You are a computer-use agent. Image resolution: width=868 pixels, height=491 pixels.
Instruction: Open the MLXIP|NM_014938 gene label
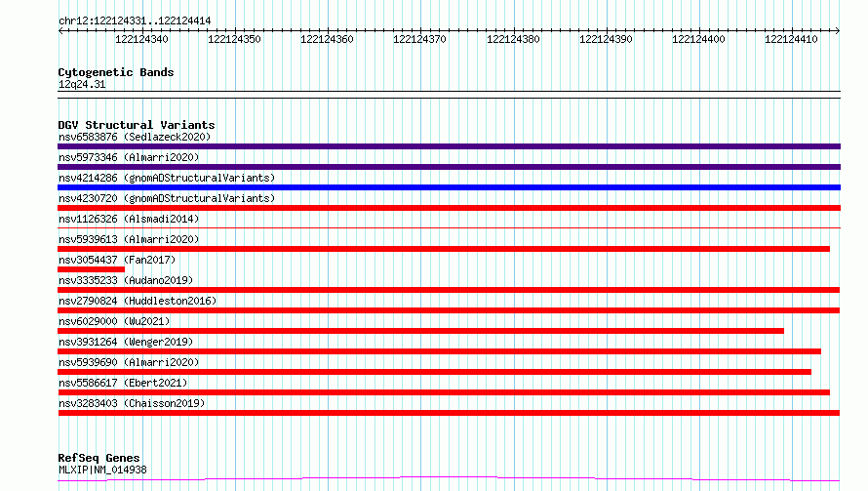[102, 470]
